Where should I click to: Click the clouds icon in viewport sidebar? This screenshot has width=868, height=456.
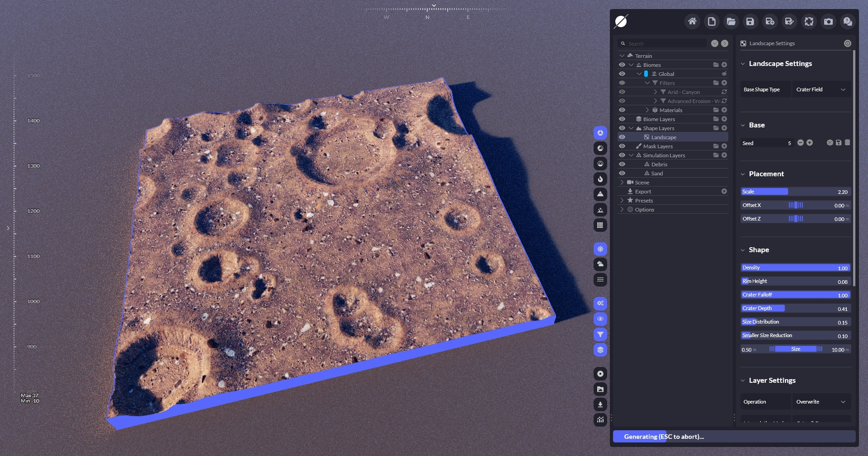pos(600,264)
